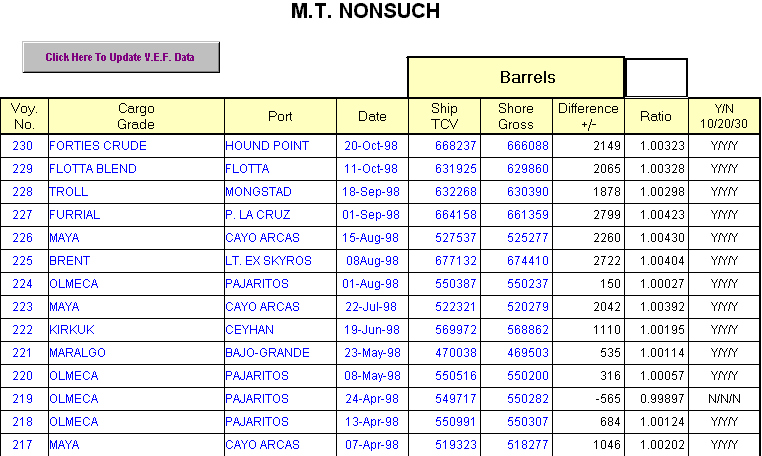
Task: Click the 'Update V.E.F. Data' button
Action: (x=121, y=58)
